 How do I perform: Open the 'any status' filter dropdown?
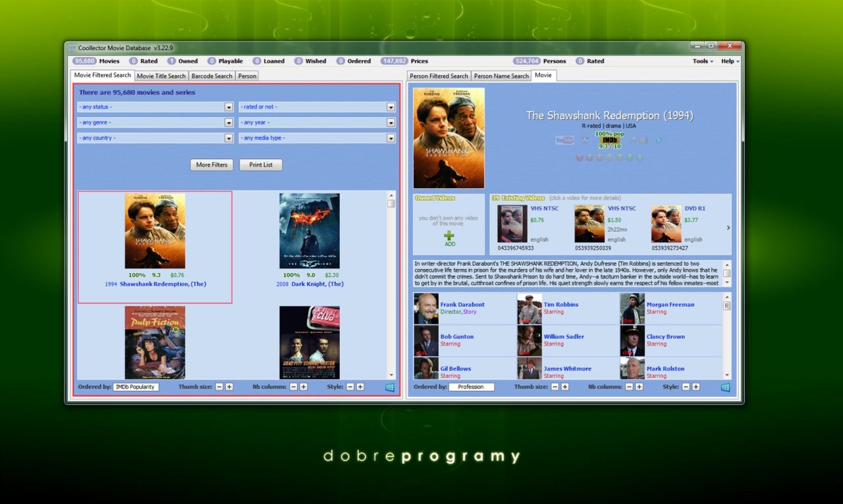point(155,107)
